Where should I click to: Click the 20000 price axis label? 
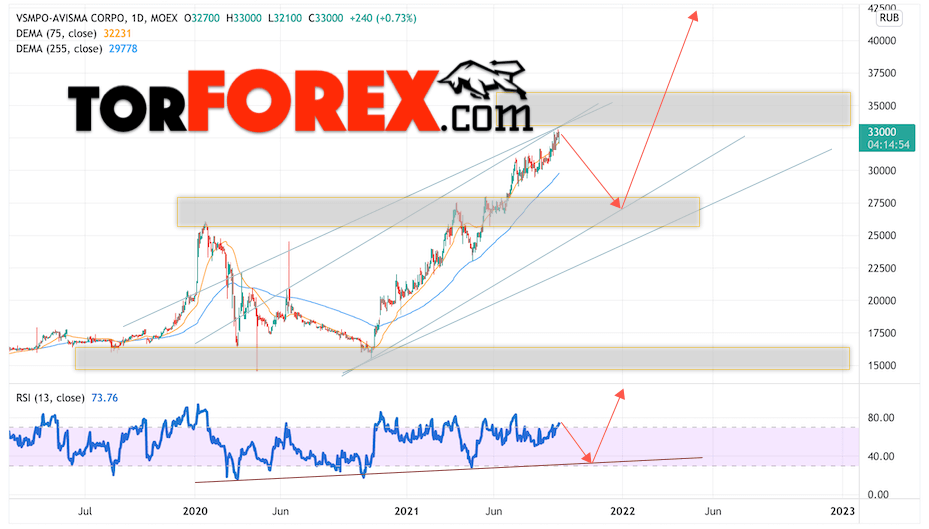tap(882, 301)
